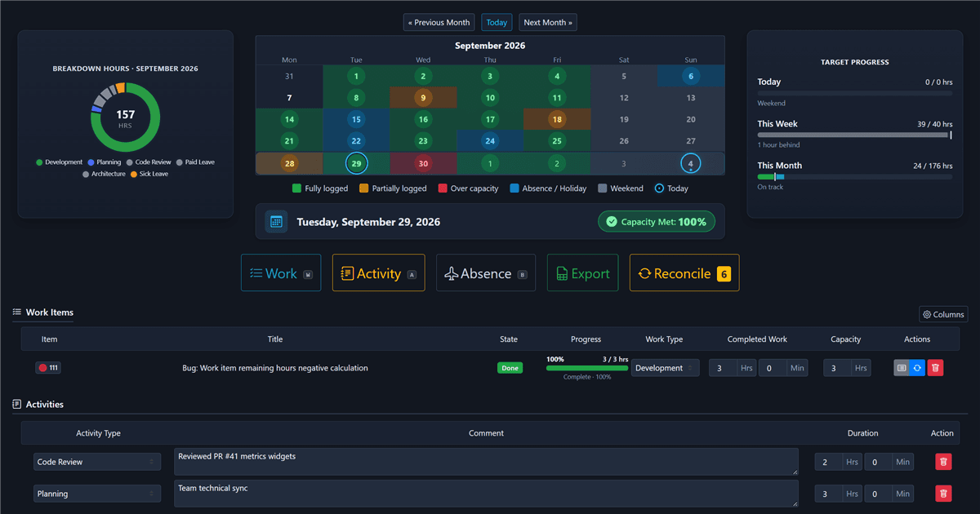
Task: Select September 15 absence day
Action: [x=356, y=119]
